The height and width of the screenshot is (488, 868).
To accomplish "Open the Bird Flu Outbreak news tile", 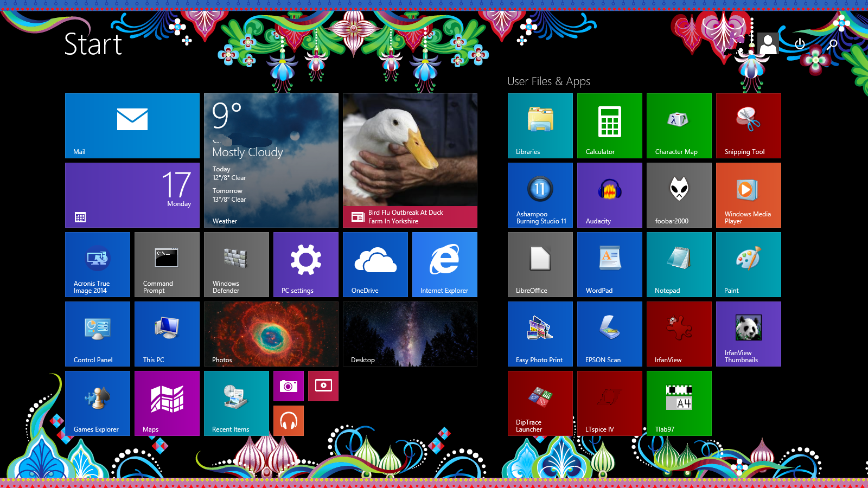I will point(410,160).
